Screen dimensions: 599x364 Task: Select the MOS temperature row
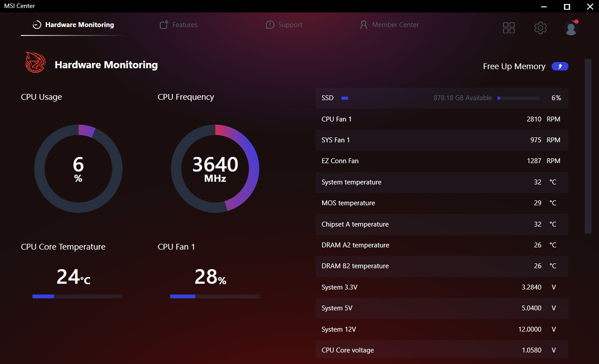[x=442, y=203]
